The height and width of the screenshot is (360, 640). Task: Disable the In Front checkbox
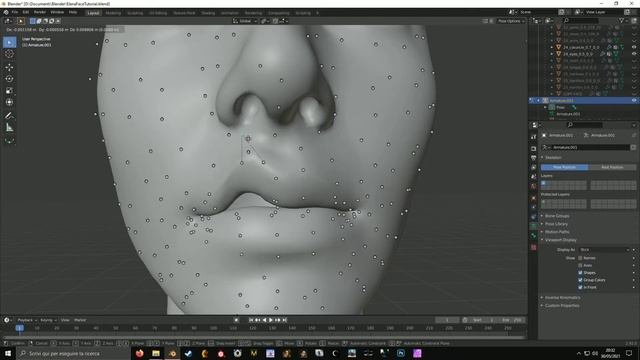pyautogui.click(x=580, y=287)
